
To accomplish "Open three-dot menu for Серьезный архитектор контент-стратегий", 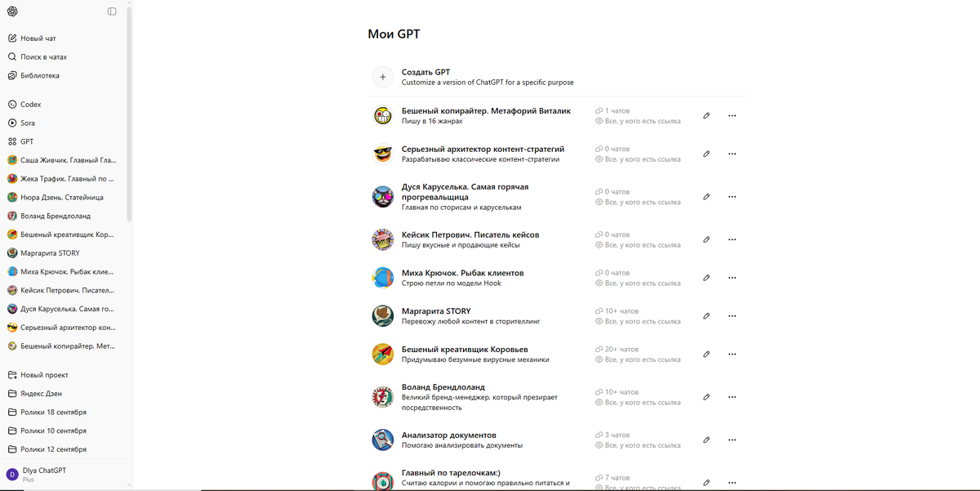I will click(x=732, y=154).
